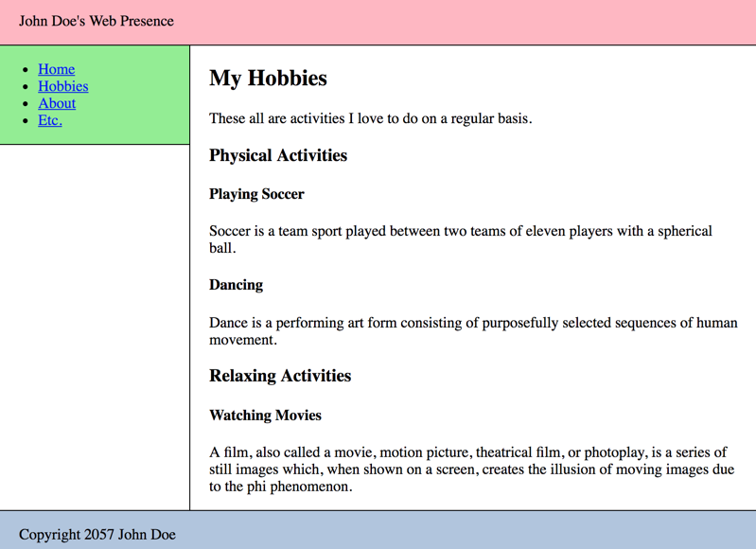Click the About link in sidebar
Viewport: 756px width, 549px height.
(x=57, y=103)
